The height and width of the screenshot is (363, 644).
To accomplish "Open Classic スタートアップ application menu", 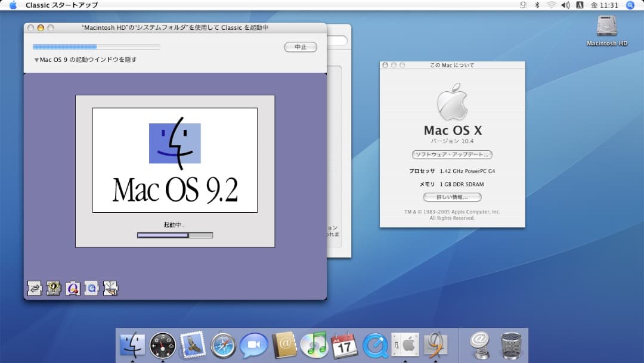I will (61, 5).
